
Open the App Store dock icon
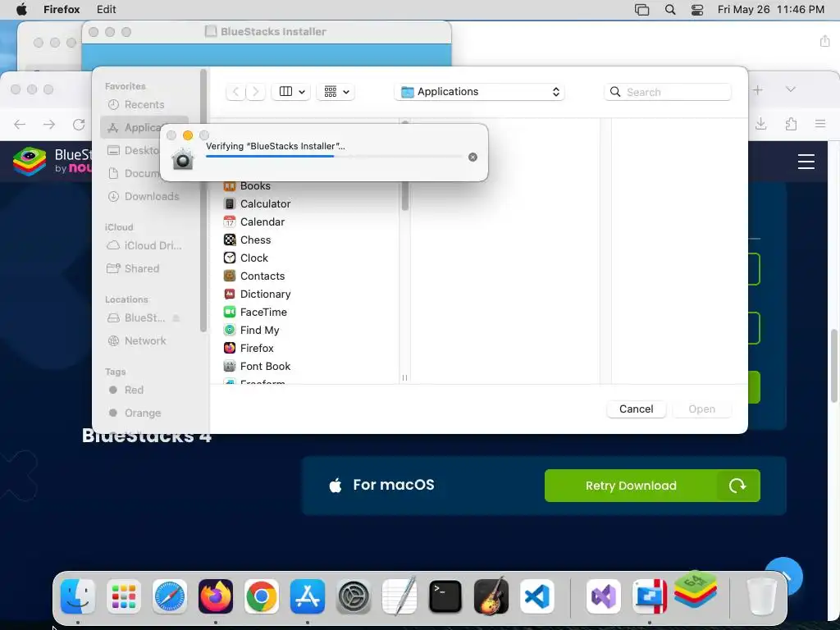tap(308, 596)
